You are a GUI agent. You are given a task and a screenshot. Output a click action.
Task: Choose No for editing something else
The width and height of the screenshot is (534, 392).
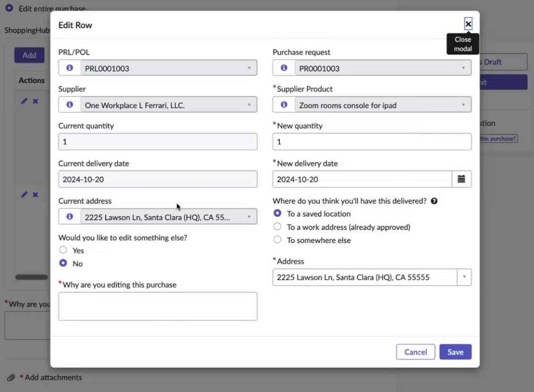(x=63, y=263)
